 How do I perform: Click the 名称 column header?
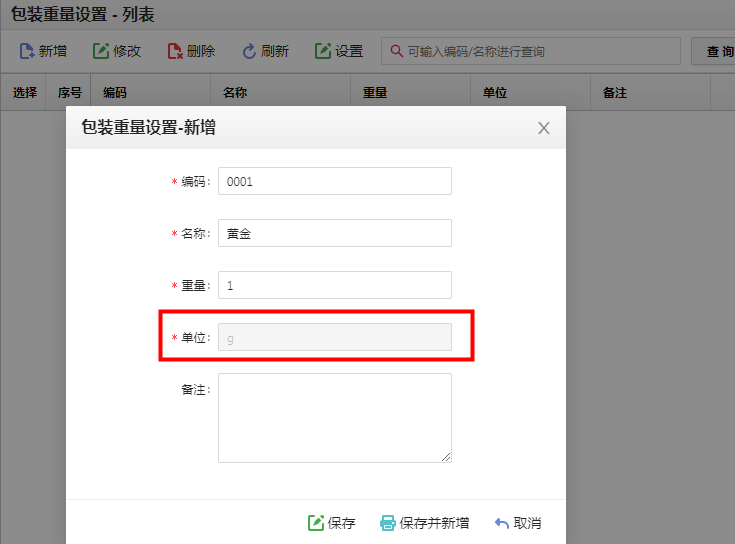(x=235, y=92)
